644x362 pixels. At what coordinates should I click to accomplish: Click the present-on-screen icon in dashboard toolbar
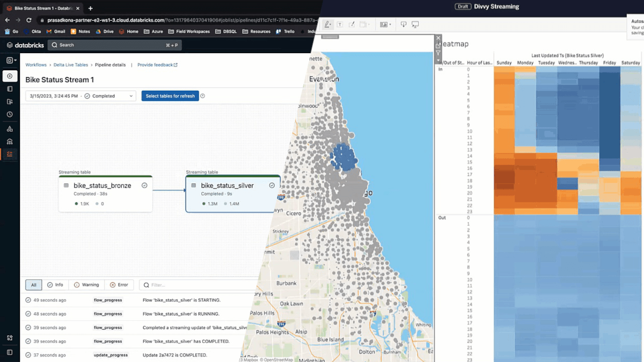[x=415, y=24]
